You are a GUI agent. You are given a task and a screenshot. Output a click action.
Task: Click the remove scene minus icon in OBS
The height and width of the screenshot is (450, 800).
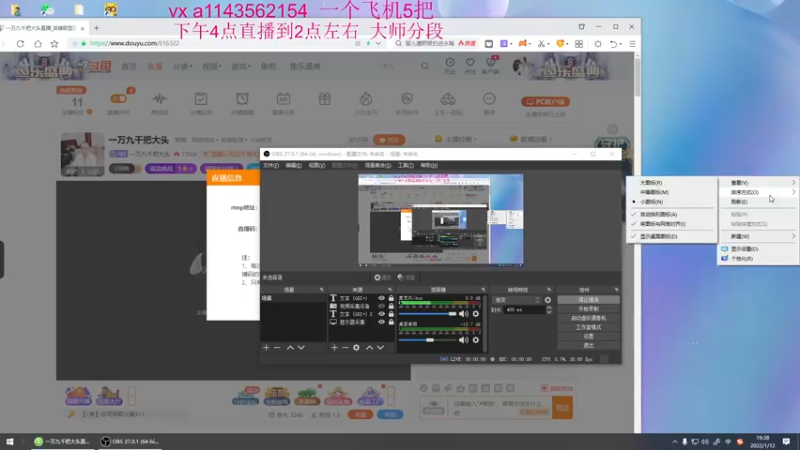[x=277, y=347]
